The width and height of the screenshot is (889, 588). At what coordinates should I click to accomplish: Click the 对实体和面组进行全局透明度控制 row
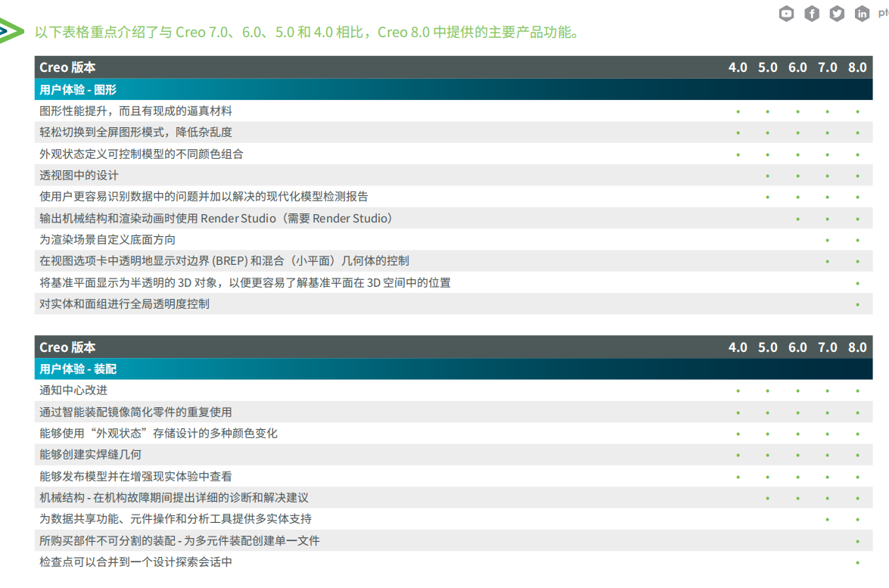125,304
